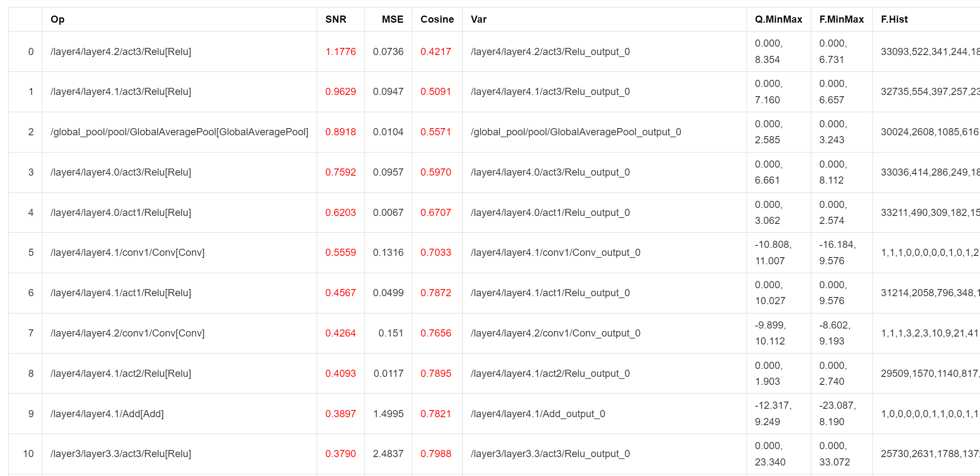Click the F.Hist column header
Image resolution: width=980 pixels, height=476 pixels.
[894, 19]
